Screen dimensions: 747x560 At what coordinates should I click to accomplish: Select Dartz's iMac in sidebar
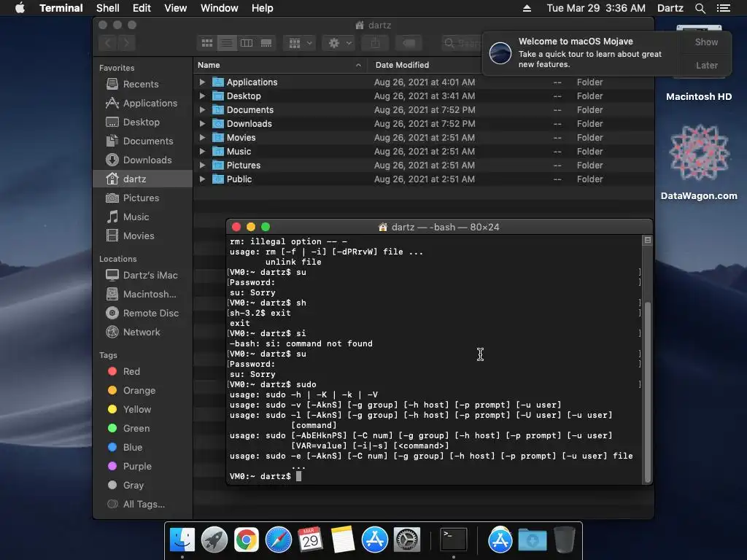click(x=143, y=275)
